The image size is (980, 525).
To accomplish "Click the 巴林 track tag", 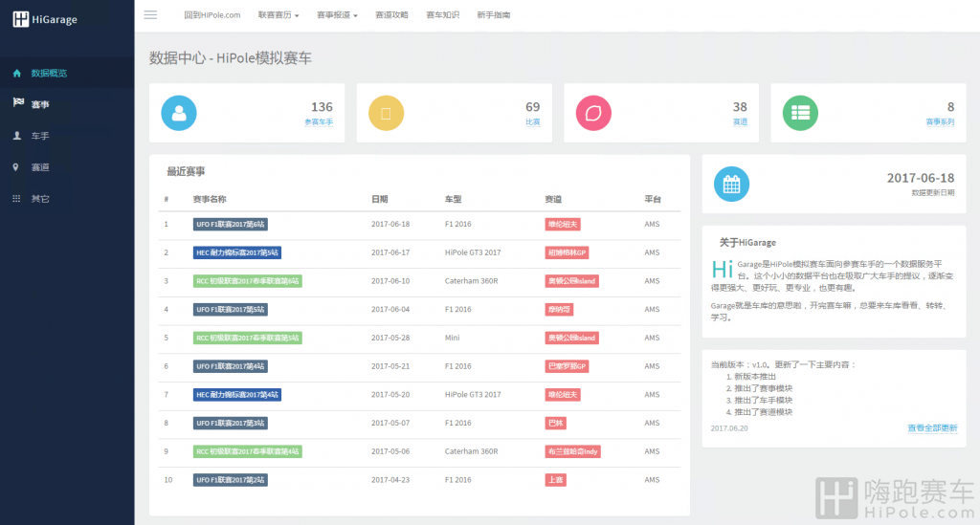I will [x=556, y=424].
